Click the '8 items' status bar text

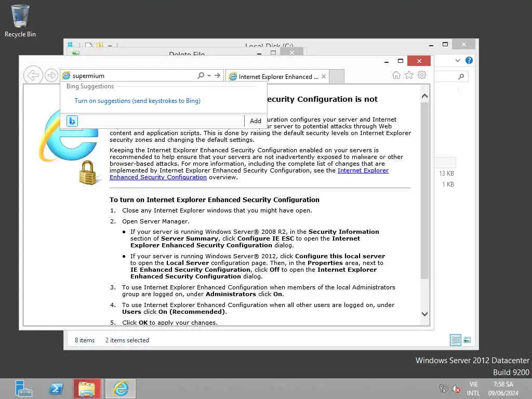85,340
